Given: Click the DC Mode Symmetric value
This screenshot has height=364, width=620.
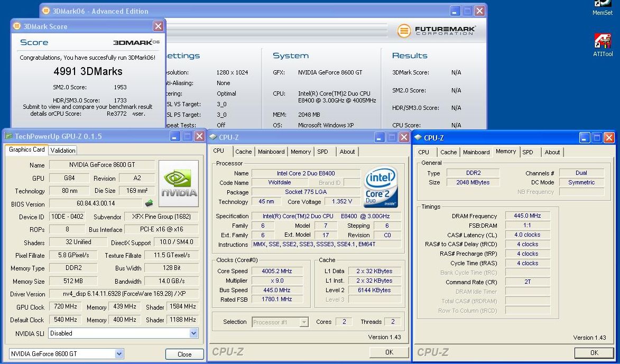Looking at the screenshot, I should [x=581, y=182].
